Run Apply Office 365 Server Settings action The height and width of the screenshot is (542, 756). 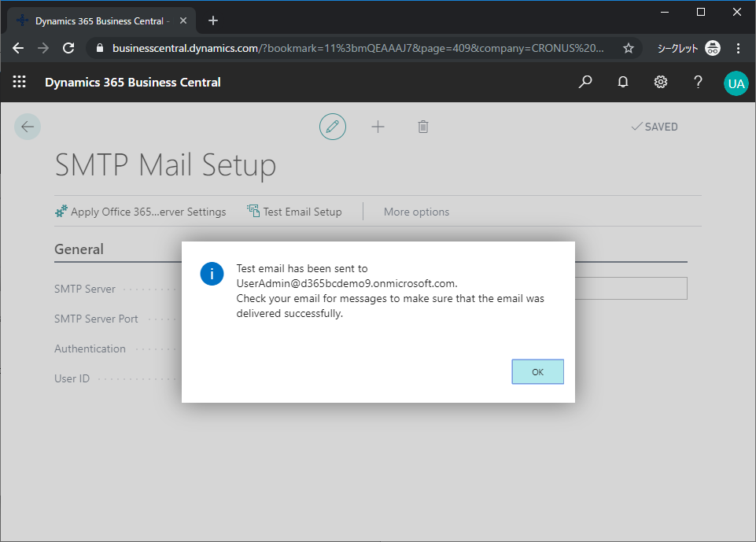pos(140,212)
